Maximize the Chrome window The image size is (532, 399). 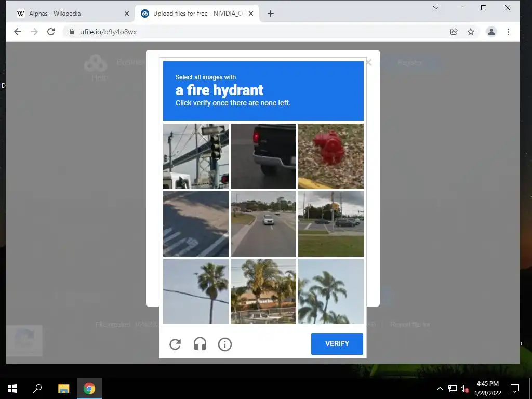click(x=484, y=8)
